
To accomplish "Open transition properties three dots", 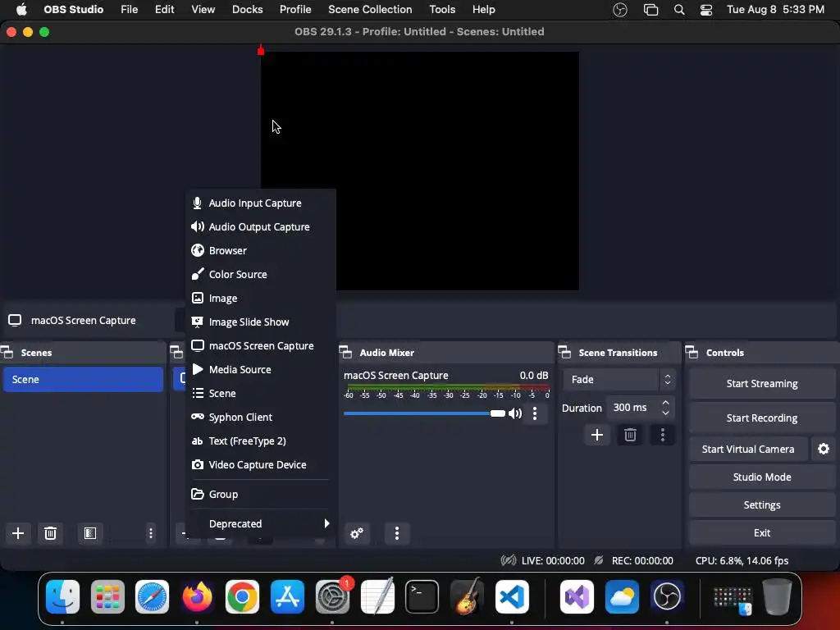I will (x=663, y=435).
